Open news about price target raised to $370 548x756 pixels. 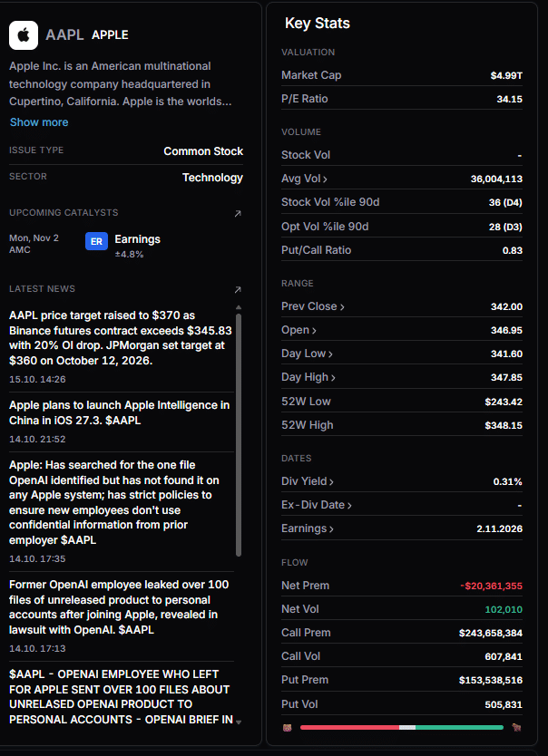click(x=121, y=338)
